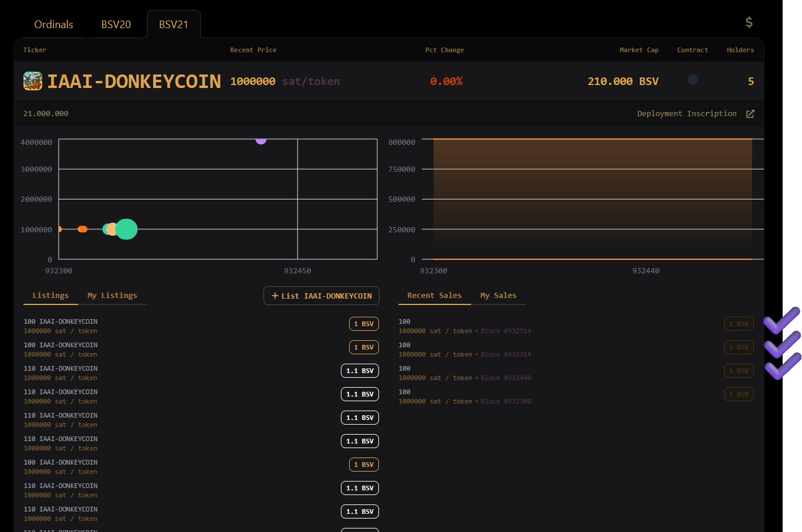Switch to the BSV20 tab

point(116,25)
